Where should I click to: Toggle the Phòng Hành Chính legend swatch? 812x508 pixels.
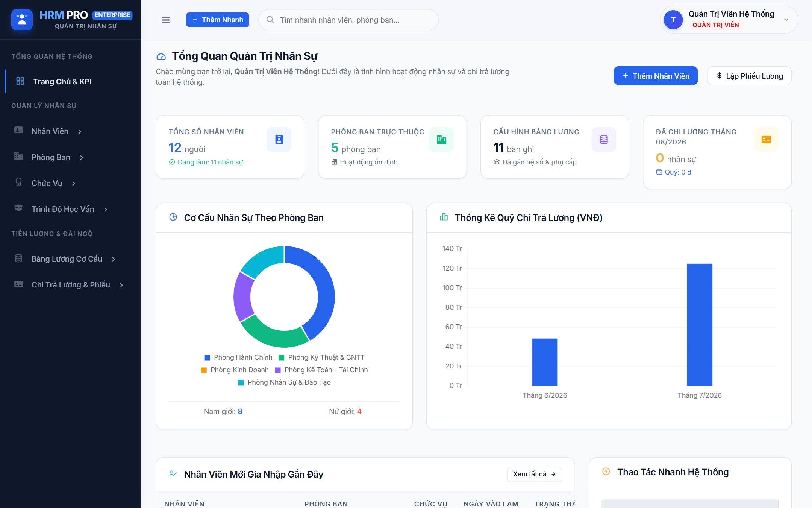pyautogui.click(x=207, y=357)
